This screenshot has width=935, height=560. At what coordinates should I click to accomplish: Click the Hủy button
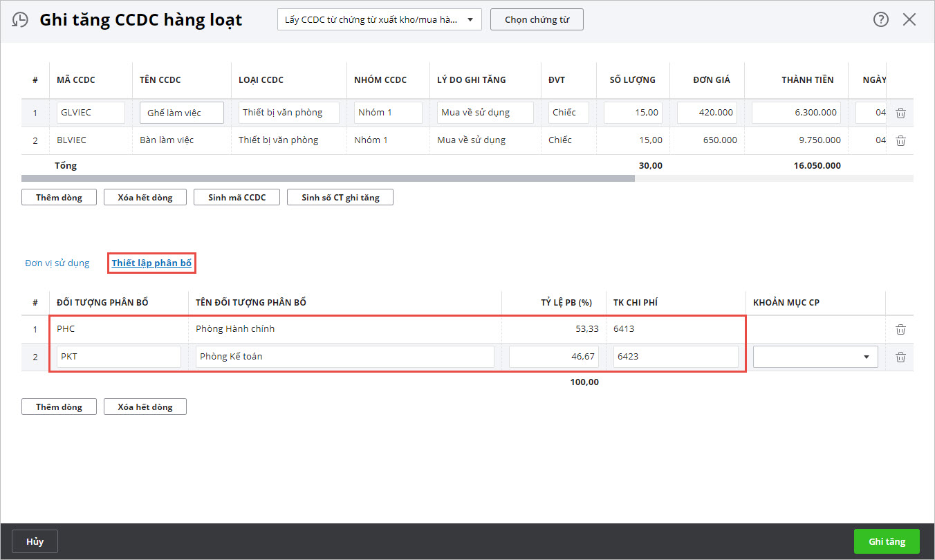pyautogui.click(x=35, y=541)
